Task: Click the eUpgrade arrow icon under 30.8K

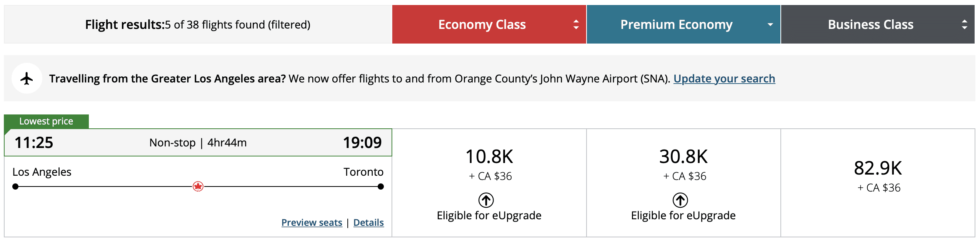Action: pyautogui.click(x=680, y=200)
